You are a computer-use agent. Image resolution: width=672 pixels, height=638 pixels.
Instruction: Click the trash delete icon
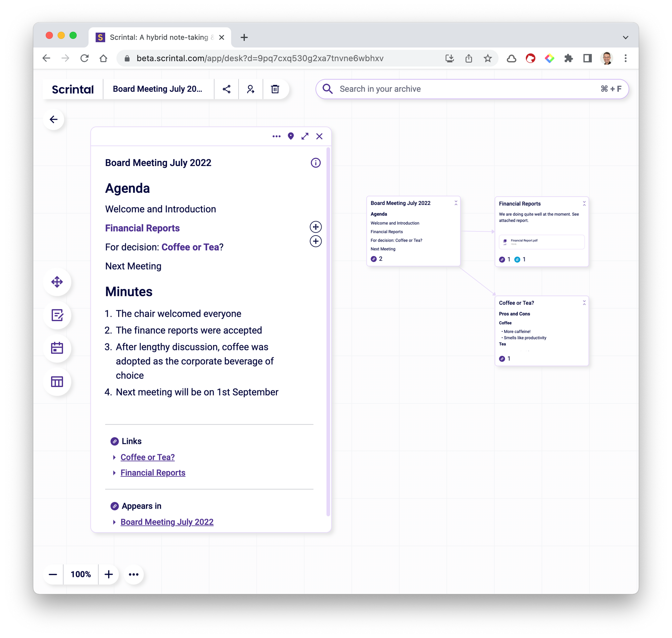pyautogui.click(x=275, y=89)
